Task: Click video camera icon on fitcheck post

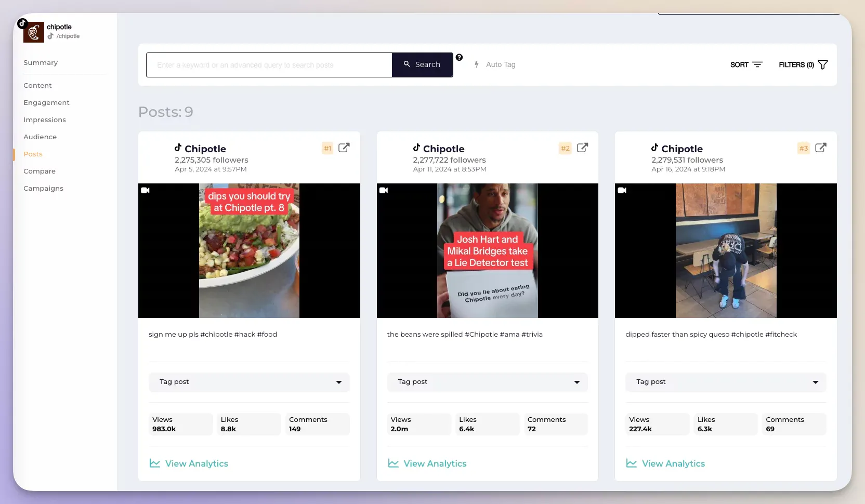Action: [x=622, y=190]
